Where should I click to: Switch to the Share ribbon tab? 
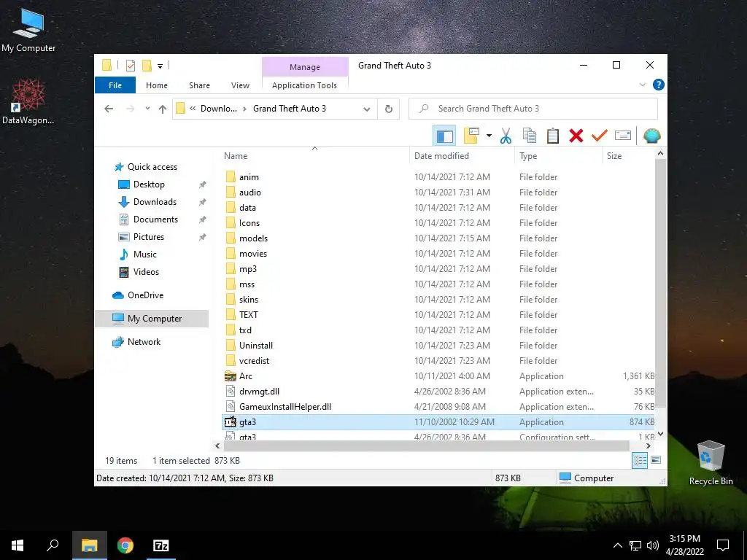[x=199, y=85]
